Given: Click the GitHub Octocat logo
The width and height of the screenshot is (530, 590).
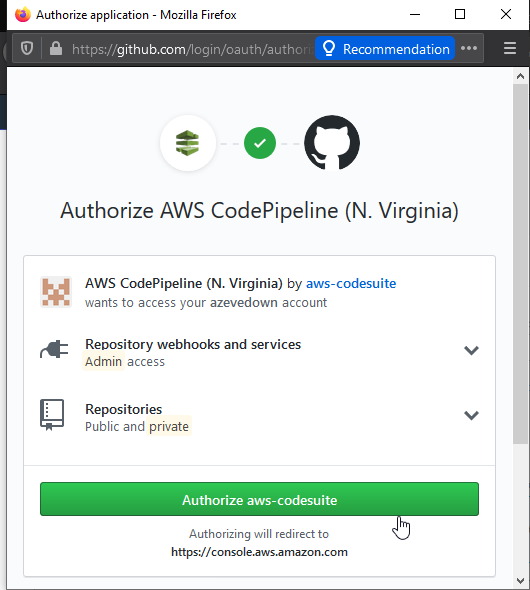Looking at the screenshot, I should [x=332, y=143].
